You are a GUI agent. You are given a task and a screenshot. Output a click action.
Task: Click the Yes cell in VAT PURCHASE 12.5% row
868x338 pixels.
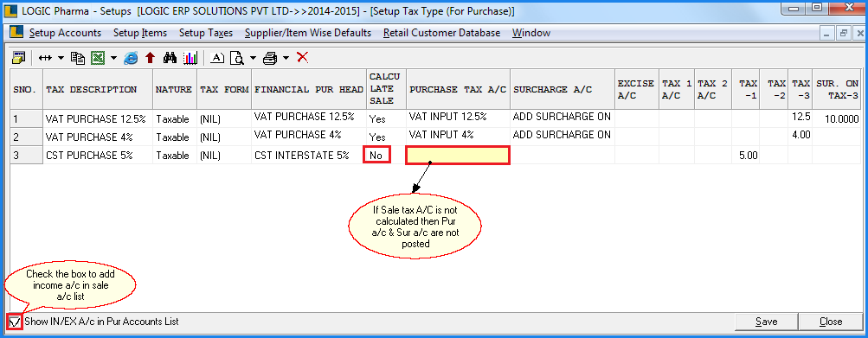(x=386, y=119)
